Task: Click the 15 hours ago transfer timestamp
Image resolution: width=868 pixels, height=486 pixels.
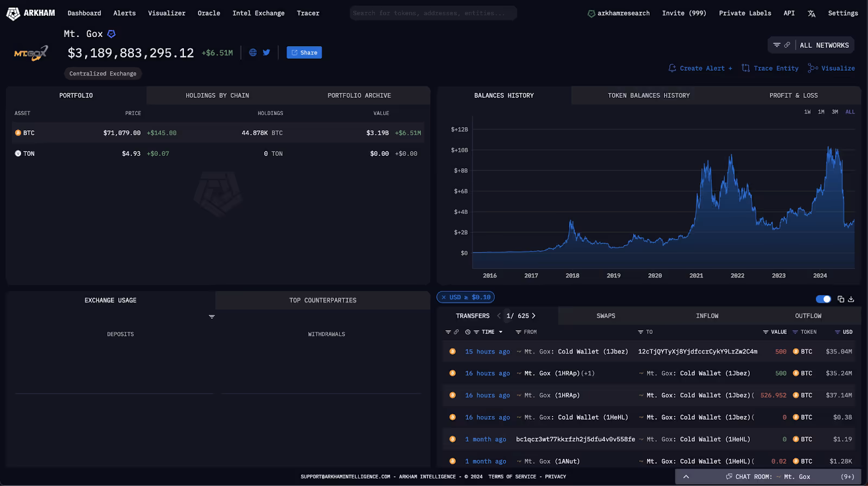Action: coord(487,352)
